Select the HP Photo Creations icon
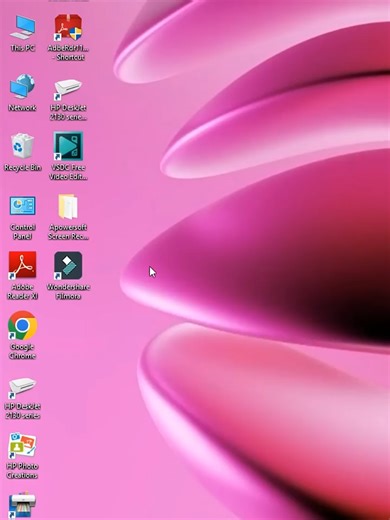 click(x=22, y=445)
